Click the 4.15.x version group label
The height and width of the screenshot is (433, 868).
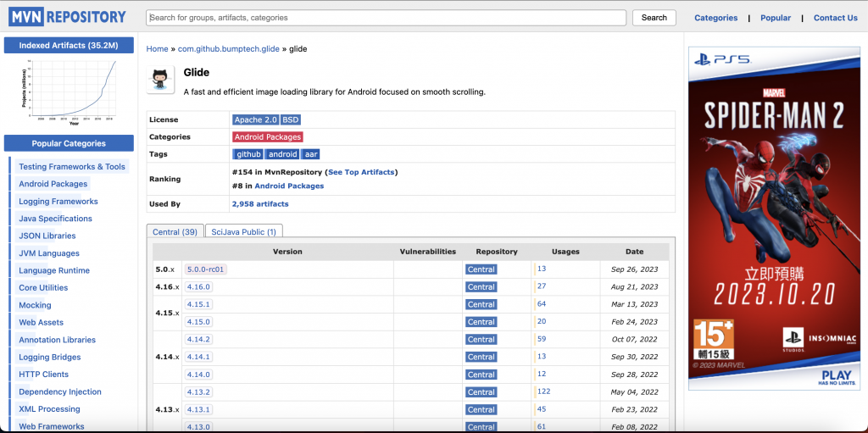click(167, 313)
